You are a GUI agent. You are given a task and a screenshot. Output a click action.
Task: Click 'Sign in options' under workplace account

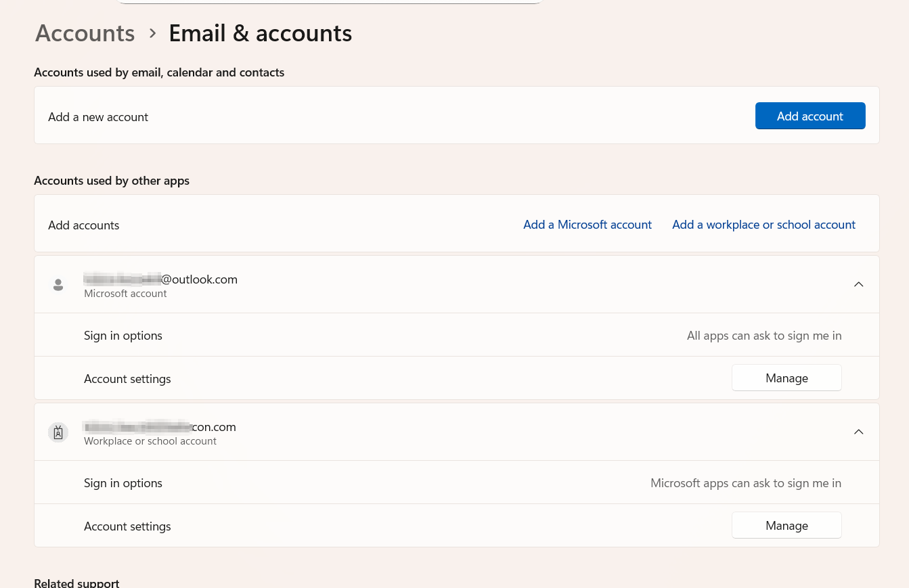coord(123,483)
